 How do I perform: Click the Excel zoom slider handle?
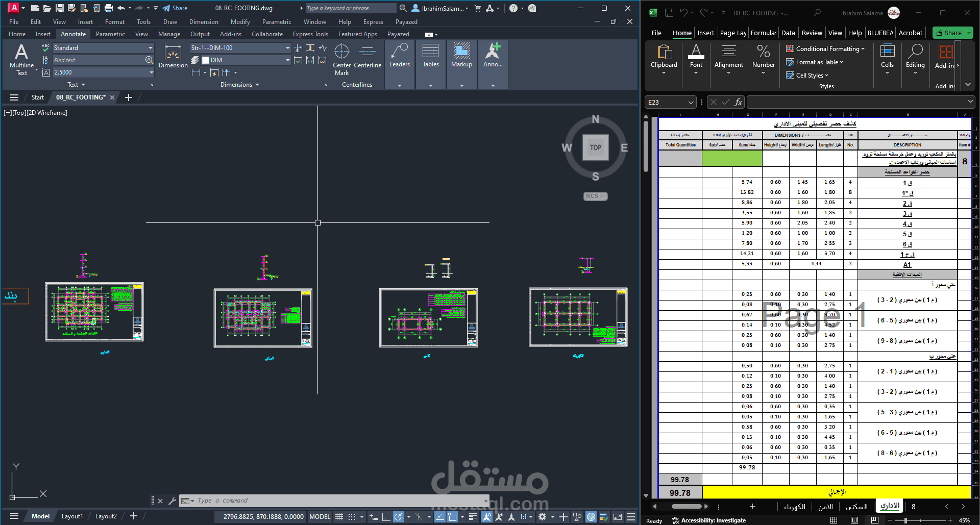[x=905, y=520]
